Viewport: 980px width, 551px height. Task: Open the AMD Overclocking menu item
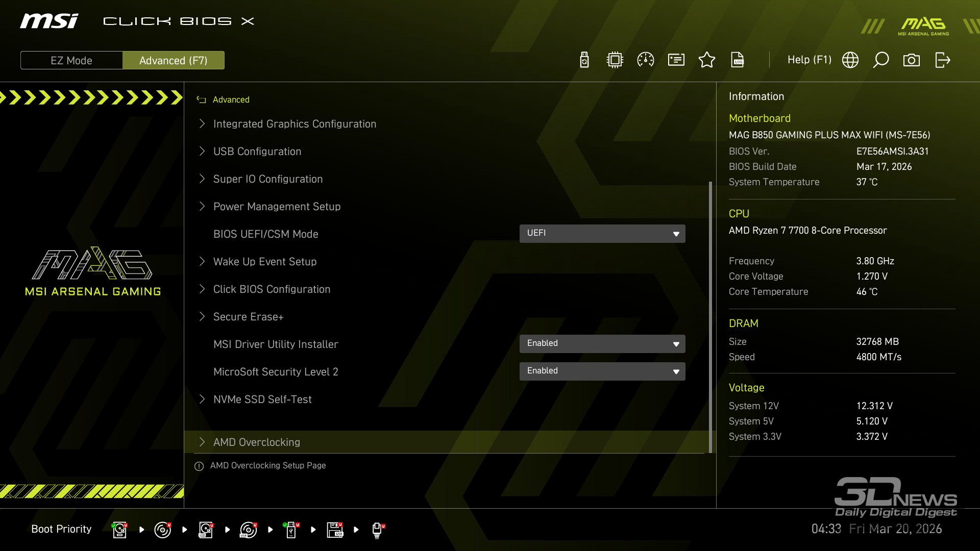tap(257, 442)
